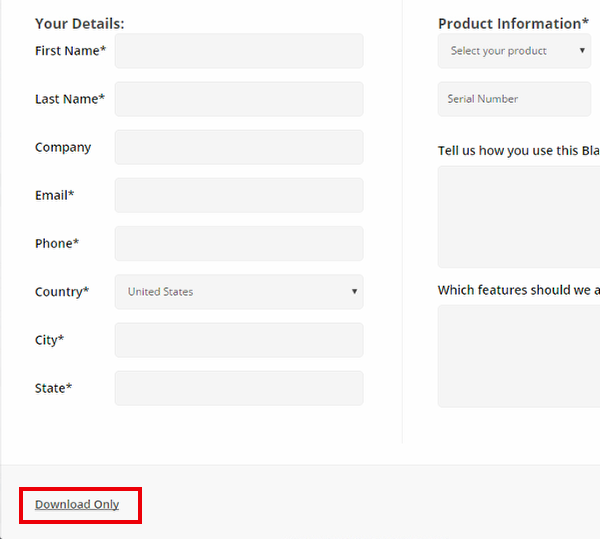The width and height of the screenshot is (600, 539).
Task: Click the 'Which features should we' textarea
Action: click(x=519, y=356)
